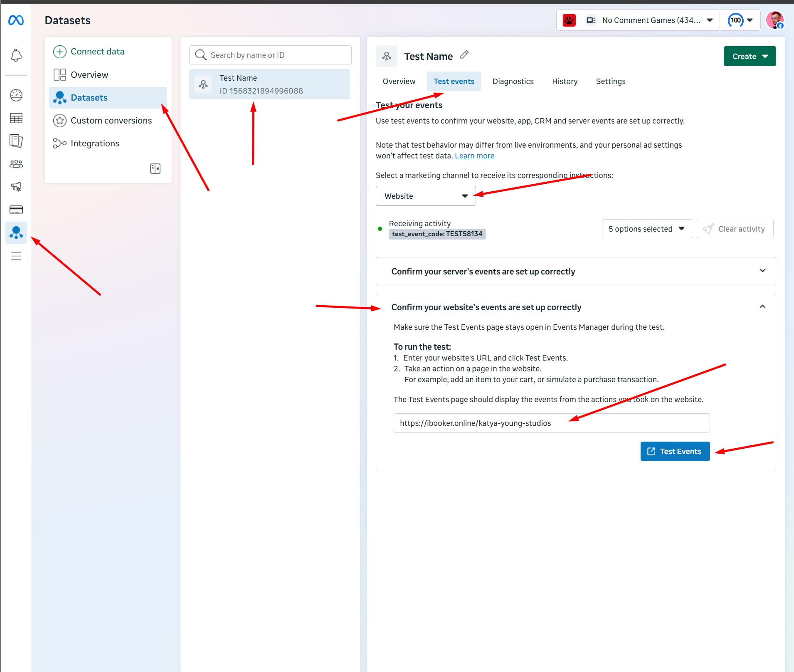
Task: Open Ads Manager table icon in sidebar
Action: 16,118
